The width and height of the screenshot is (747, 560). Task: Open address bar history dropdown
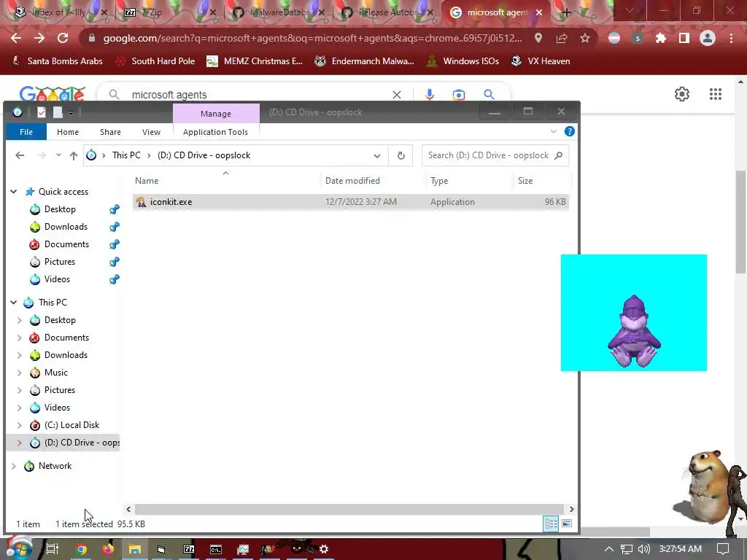(x=377, y=156)
